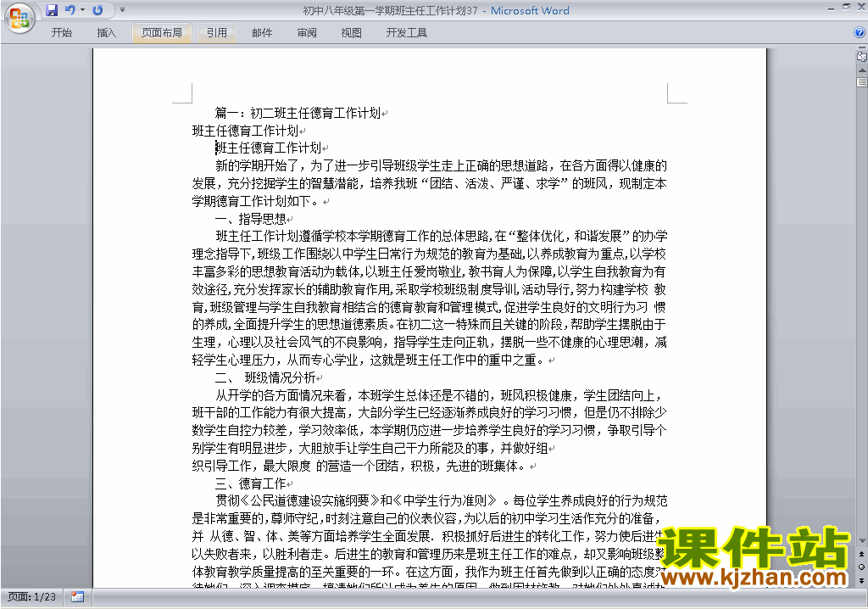This screenshot has width=868, height=609.
Task: Click the vertical scrollbar thumb
Action: tap(862, 82)
